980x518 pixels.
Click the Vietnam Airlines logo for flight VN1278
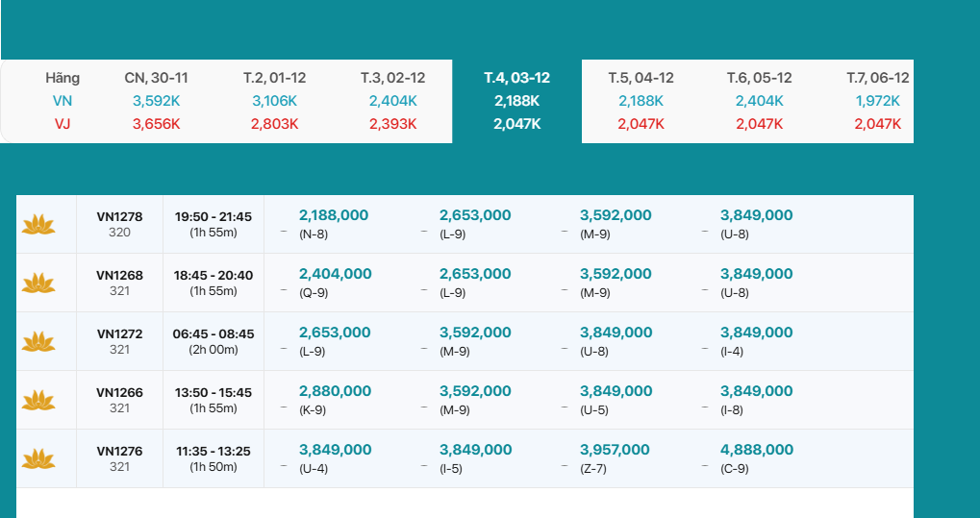click(38, 225)
